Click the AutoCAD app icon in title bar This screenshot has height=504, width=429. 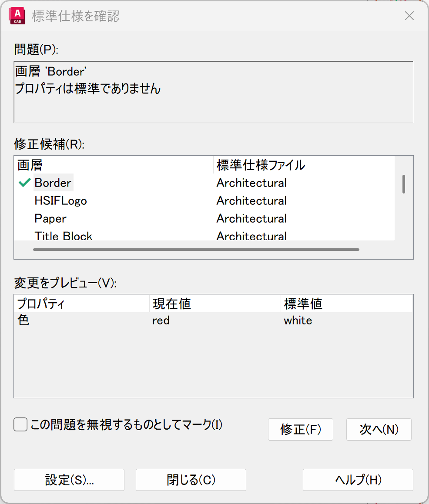click(17, 17)
